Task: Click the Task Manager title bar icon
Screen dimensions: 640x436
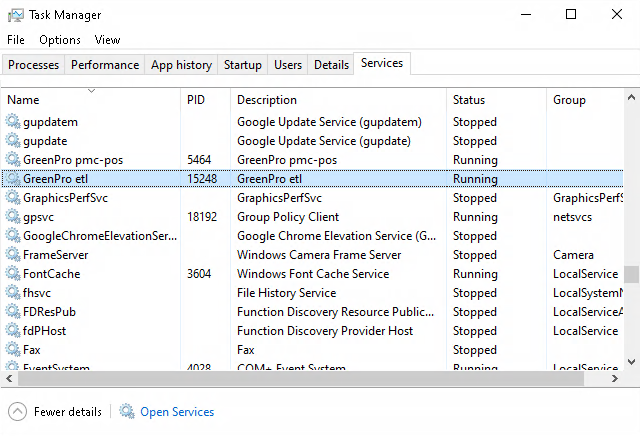Action: (x=15, y=15)
